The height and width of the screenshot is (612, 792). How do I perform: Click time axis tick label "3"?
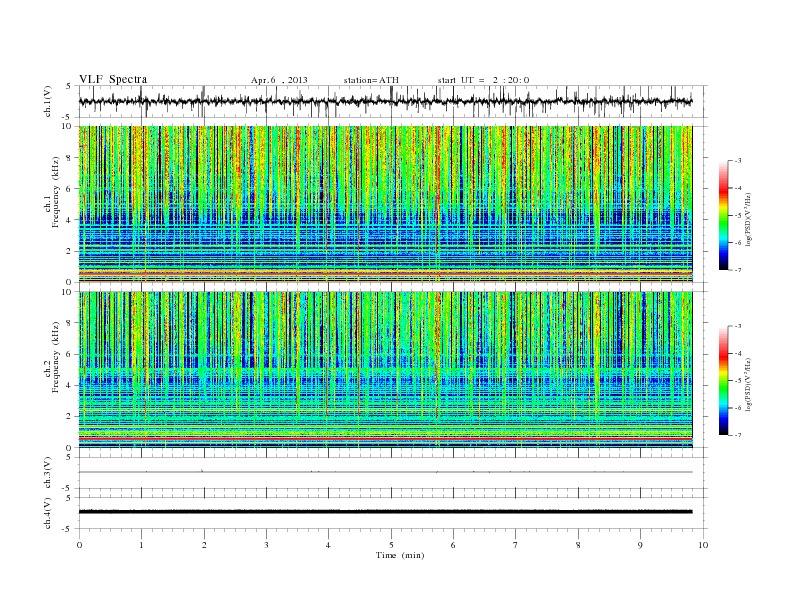[x=266, y=545]
